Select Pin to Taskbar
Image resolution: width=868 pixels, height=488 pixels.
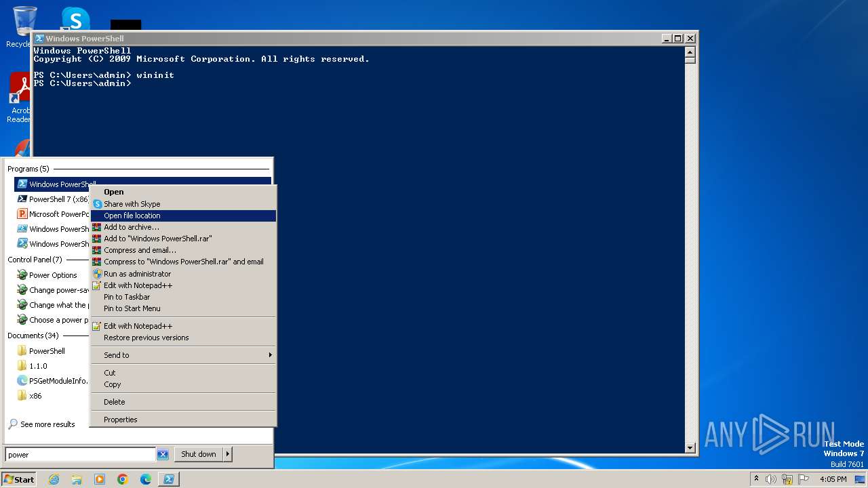(x=183, y=297)
